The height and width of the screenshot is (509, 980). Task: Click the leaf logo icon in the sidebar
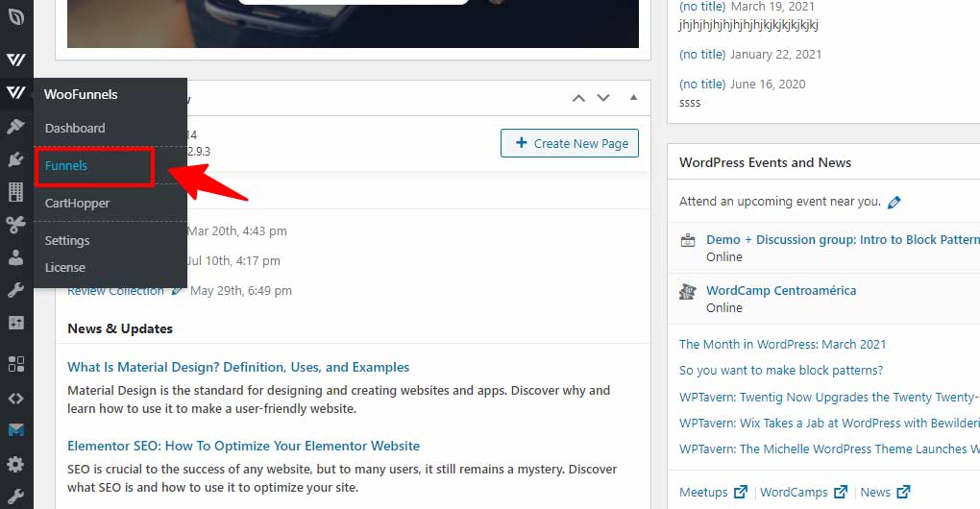pos(16,17)
